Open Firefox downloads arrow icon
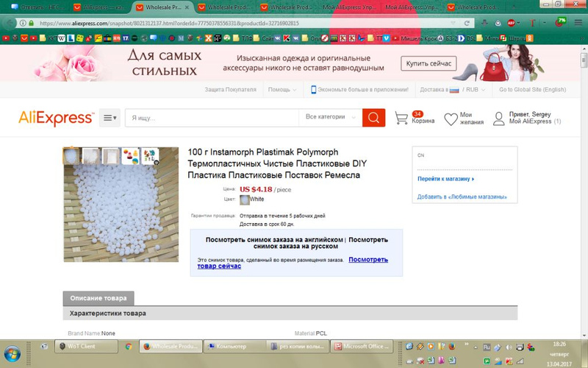This screenshot has width=588, height=368. point(484,24)
